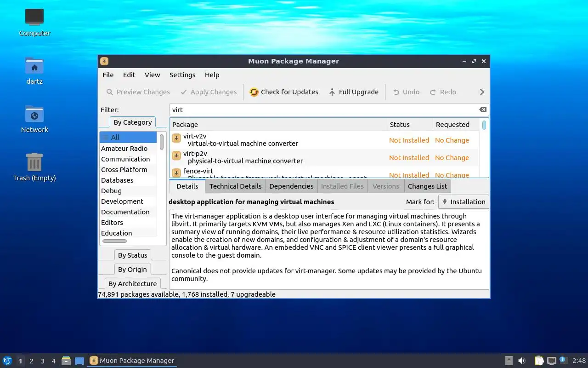Screen dimensions: 588x368
Task: Select the Details tab
Action: (x=187, y=186)
